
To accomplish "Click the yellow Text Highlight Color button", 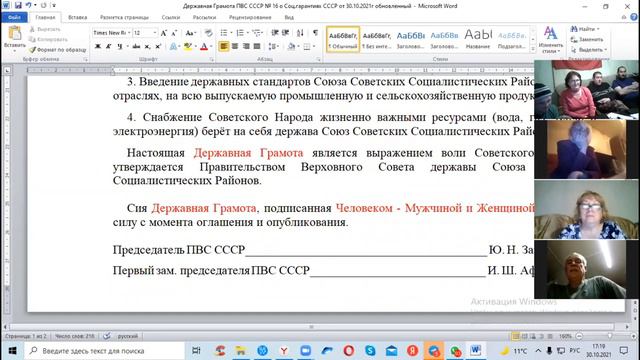I will tap(187, 47).
